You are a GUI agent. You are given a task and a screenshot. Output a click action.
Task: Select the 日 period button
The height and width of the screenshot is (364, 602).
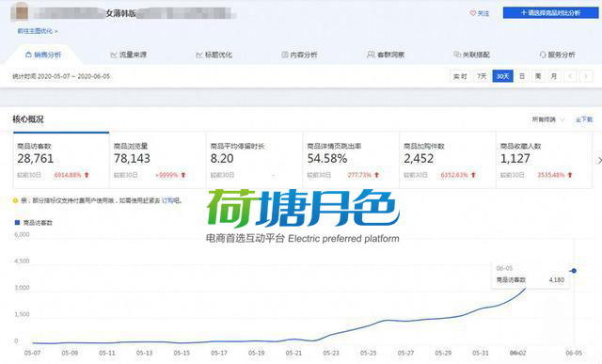coord(522,76)
